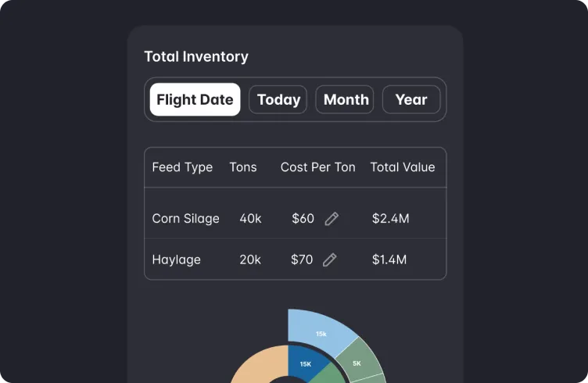
Task: Click the $2.4M total value
Action: coord(391,219)
